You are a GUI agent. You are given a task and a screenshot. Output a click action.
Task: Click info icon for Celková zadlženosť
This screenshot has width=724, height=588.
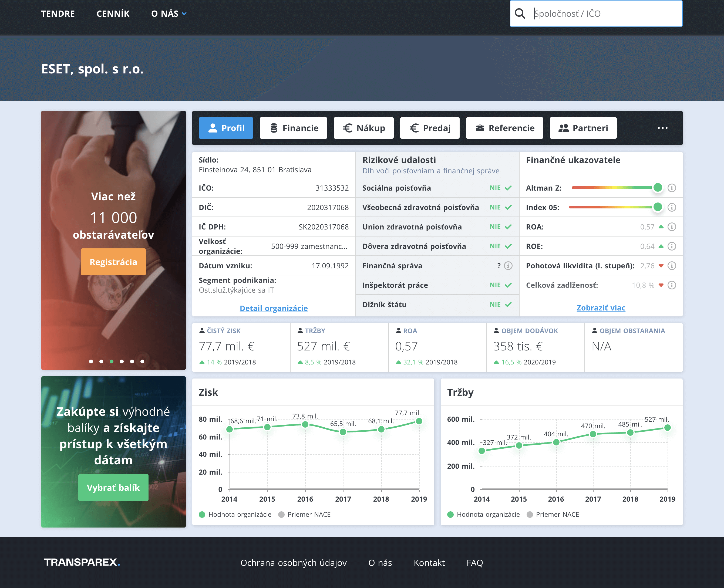672,285
